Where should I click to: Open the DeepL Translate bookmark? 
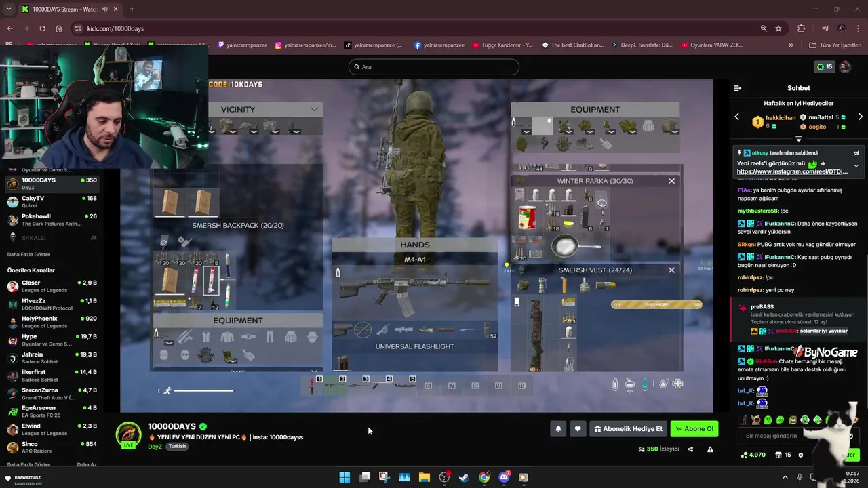tap(642, 45)
